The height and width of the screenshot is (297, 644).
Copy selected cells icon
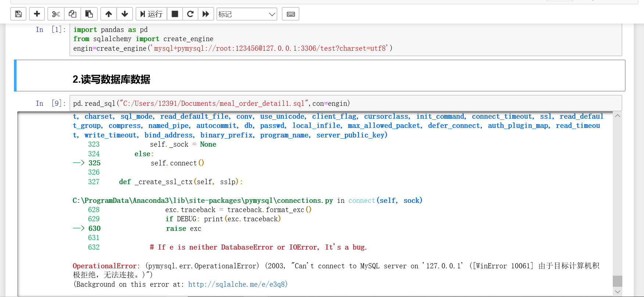tap(72, 14)
